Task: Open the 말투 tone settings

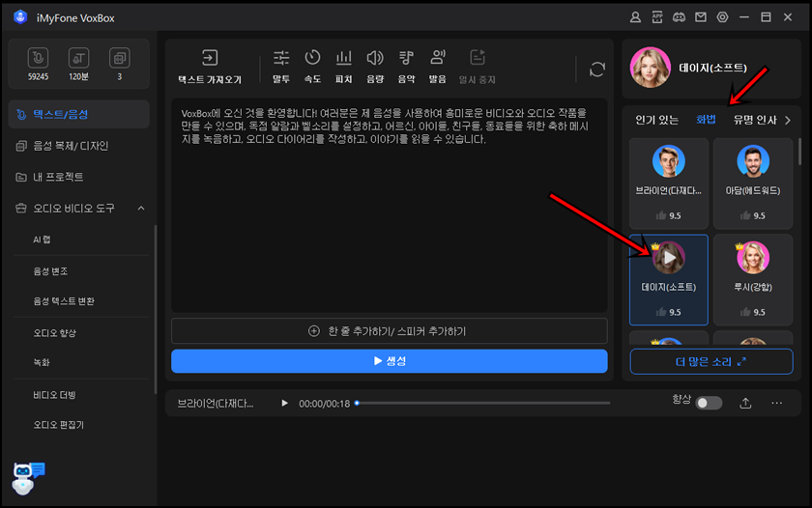Action: [281, 67]
